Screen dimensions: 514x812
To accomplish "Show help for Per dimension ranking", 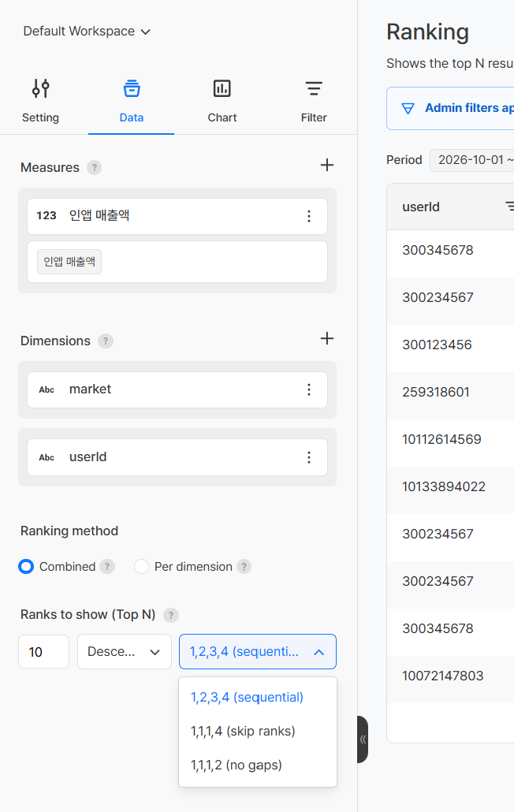I will pyautogui.click(x=244, y=567).
